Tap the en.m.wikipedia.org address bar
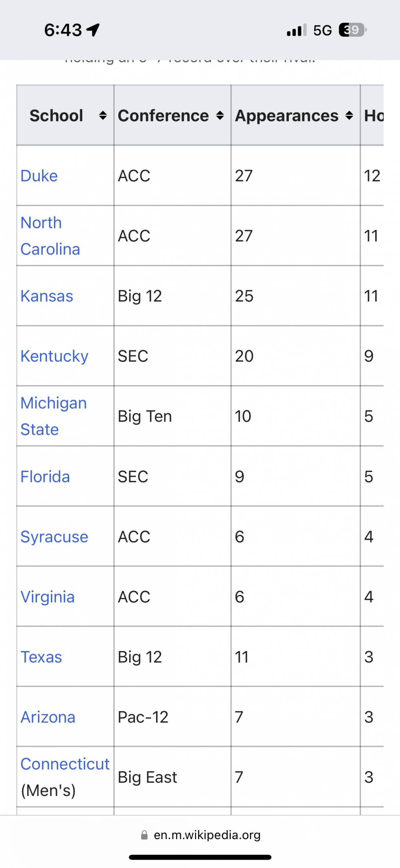 (x=207, y=835)
